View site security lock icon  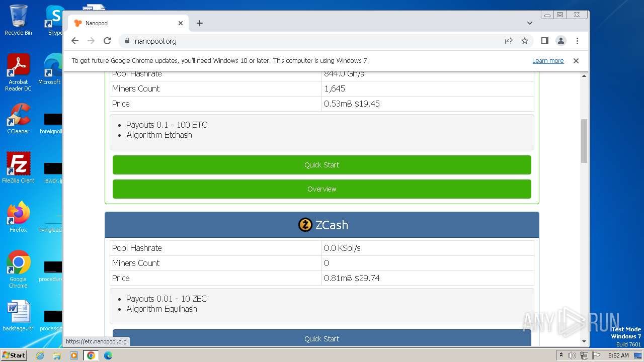pos(127,41)
